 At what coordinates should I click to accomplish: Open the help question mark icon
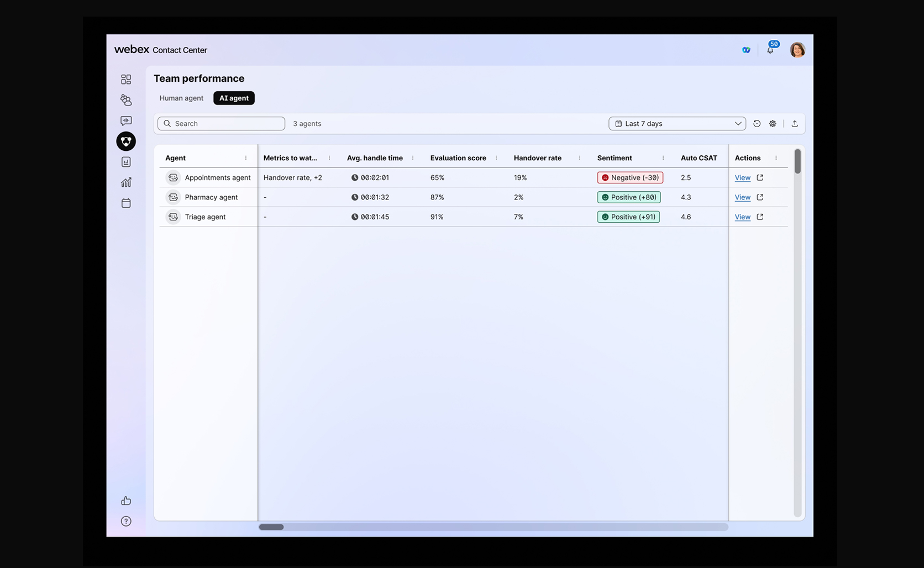click(126, 521)
